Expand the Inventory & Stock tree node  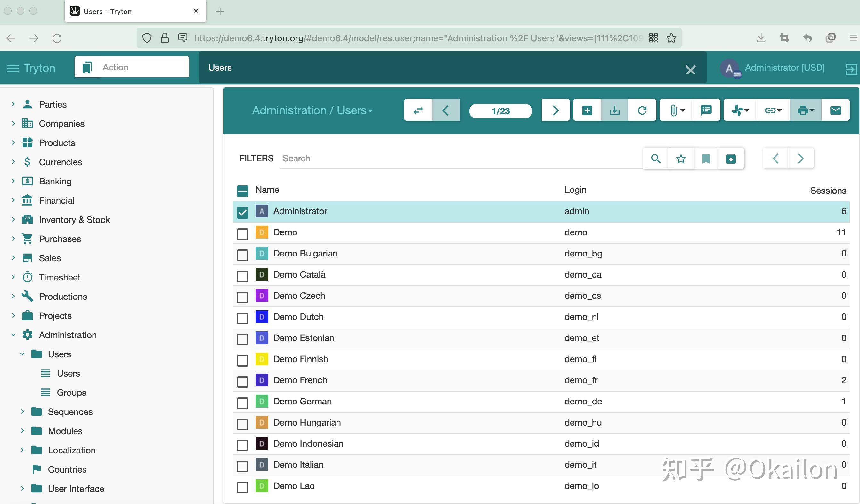click(13, 219)
